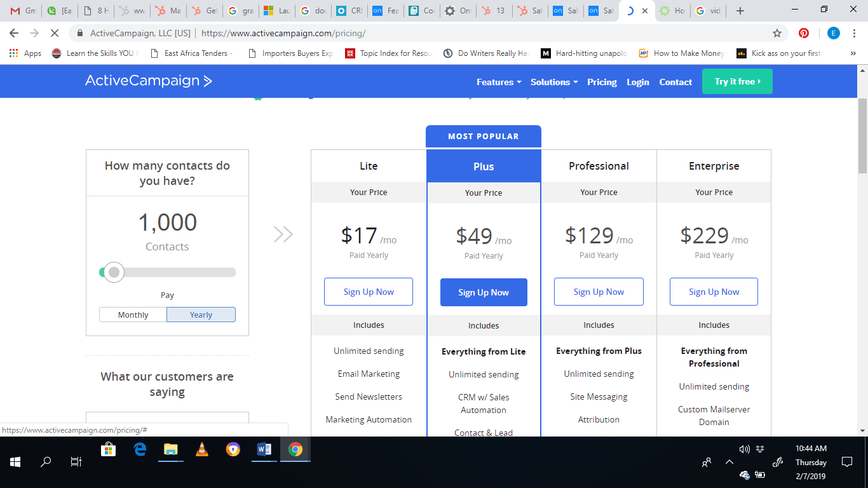Click the $17 Lite price
868x488 pixels.
[359, 236]
